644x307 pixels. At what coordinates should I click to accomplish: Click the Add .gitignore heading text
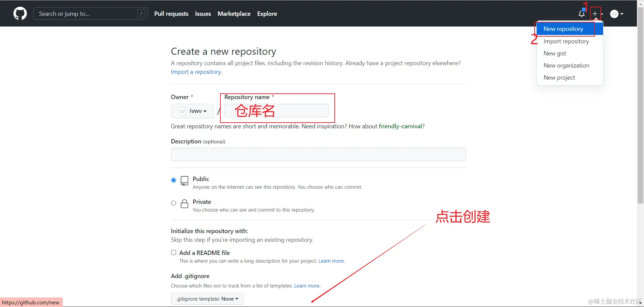click(x=190, y=276)
